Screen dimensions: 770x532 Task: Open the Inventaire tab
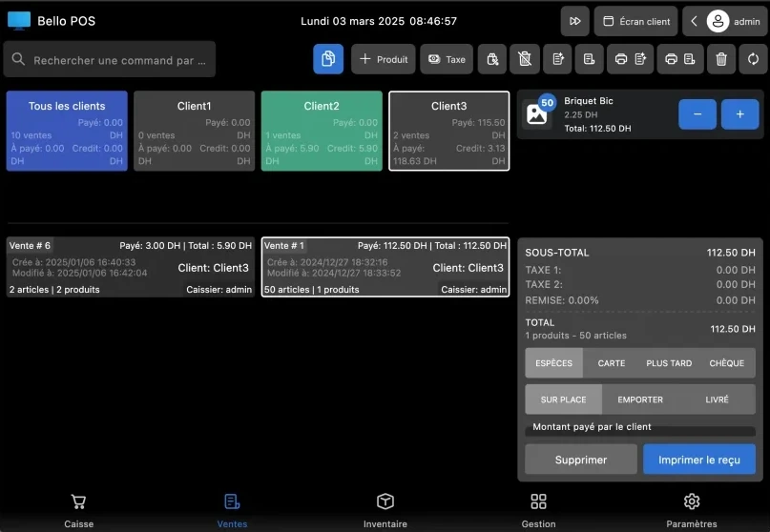385,511
